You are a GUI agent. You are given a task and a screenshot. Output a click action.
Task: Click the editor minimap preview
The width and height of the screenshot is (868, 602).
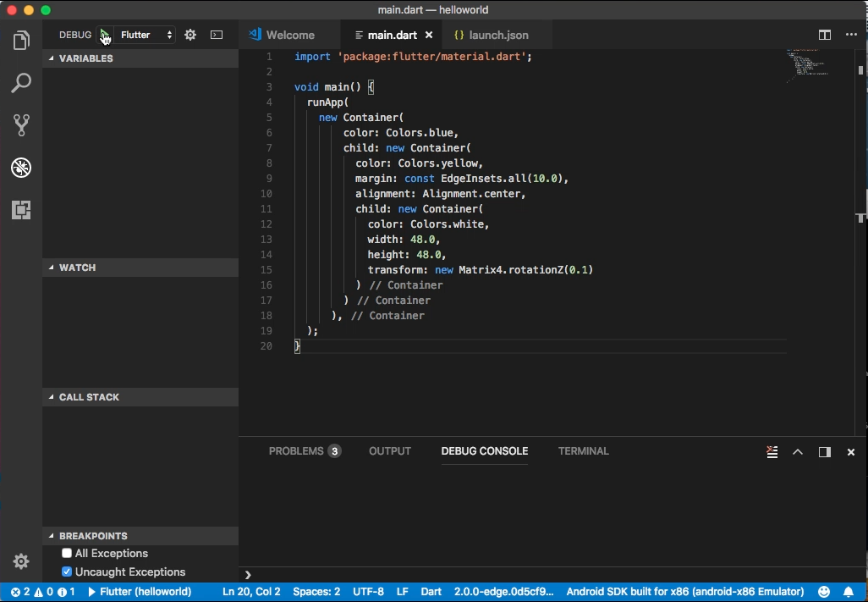(808, 65)
